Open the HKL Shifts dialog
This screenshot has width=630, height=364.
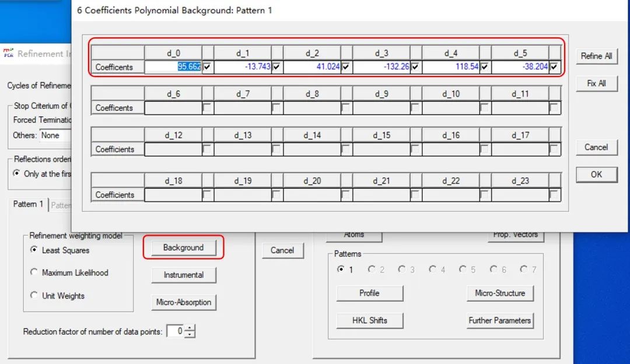369,320
